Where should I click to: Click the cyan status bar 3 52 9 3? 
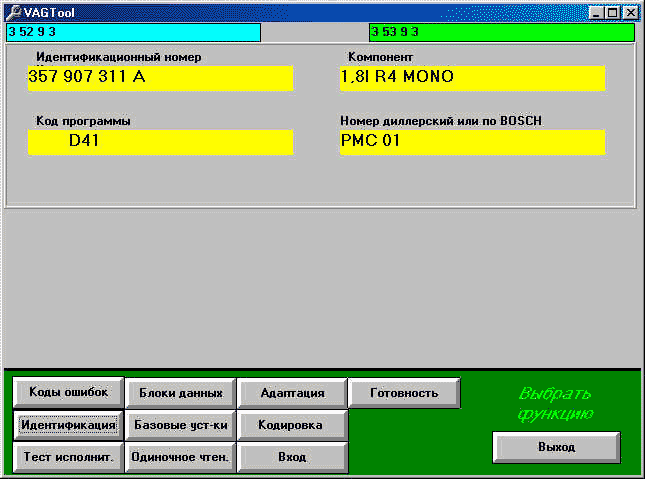click(133, 33)
